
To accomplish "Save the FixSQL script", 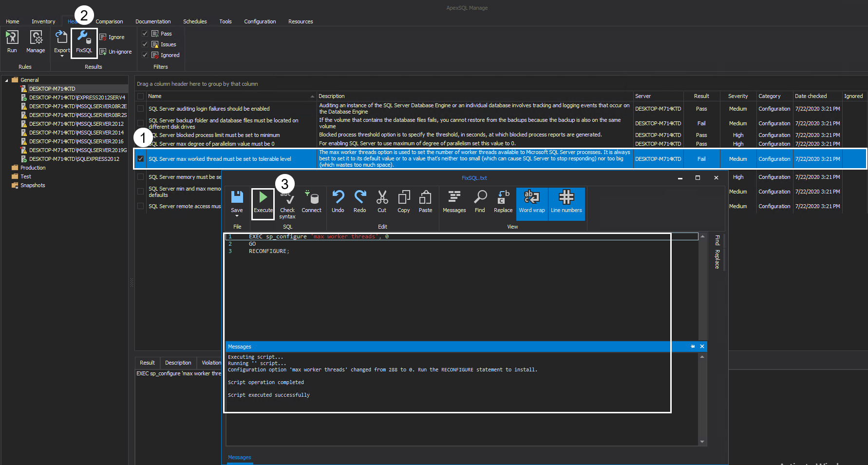I will (237, 201).
